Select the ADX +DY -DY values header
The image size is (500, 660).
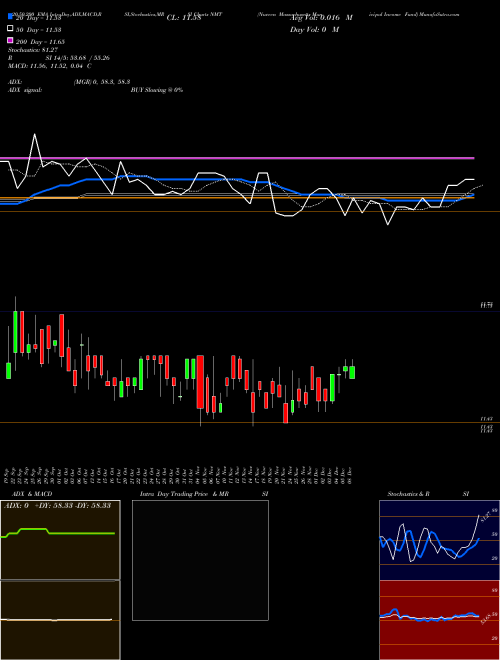click(57, 505)
